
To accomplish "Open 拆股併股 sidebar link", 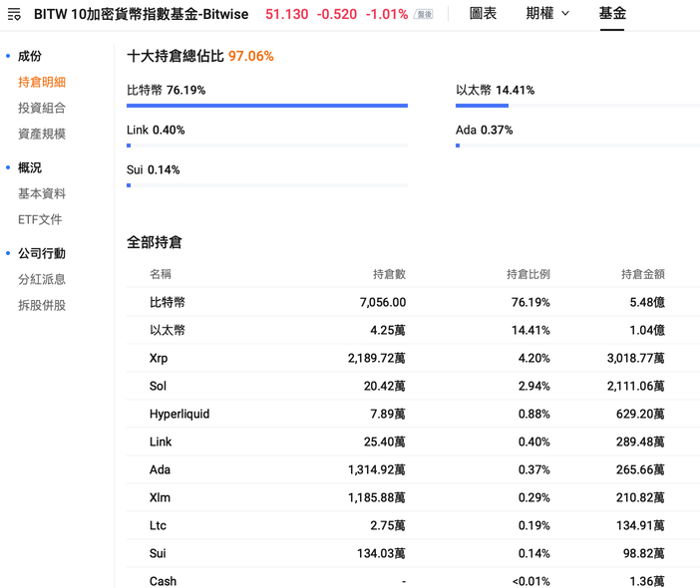I will tap(42, 305).
